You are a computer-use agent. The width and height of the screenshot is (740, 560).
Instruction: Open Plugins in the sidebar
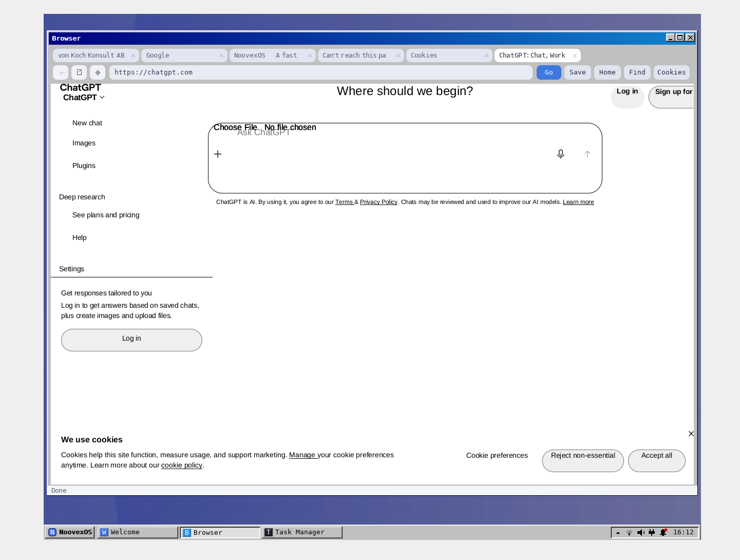pos(84,166)
